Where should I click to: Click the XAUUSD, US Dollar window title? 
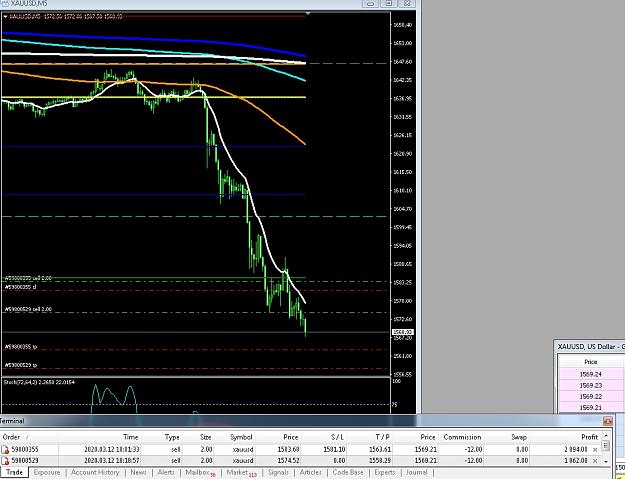pyautogui.click(x=591, y=347)
